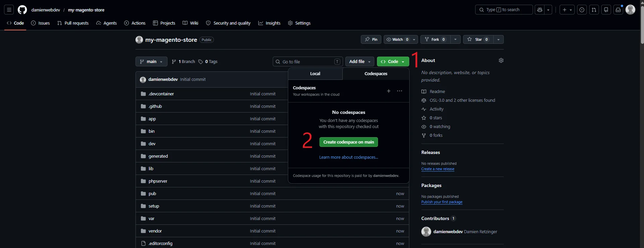Open the repositories icon in header

click(606, 10)
